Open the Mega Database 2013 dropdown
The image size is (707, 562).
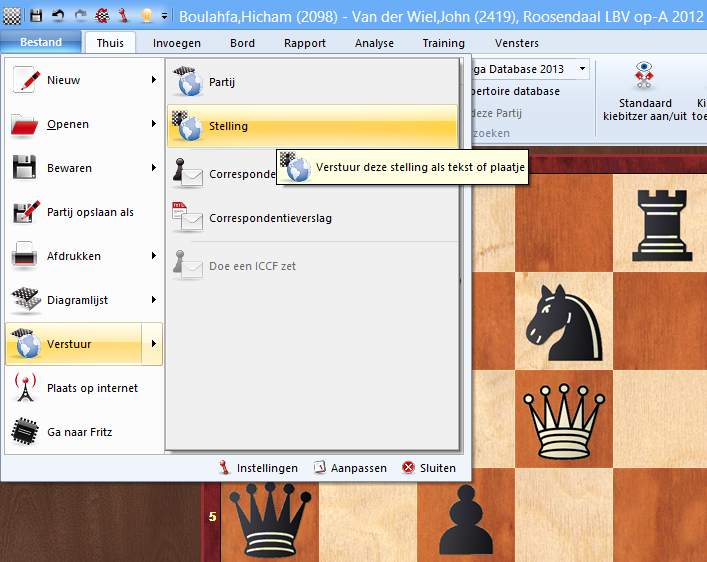pos(582,69)
